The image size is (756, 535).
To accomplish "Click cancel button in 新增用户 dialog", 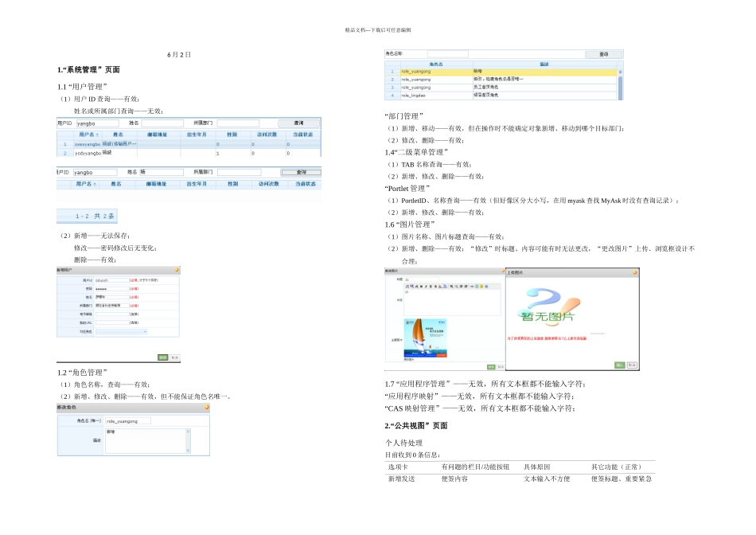I will pos(175,357).
